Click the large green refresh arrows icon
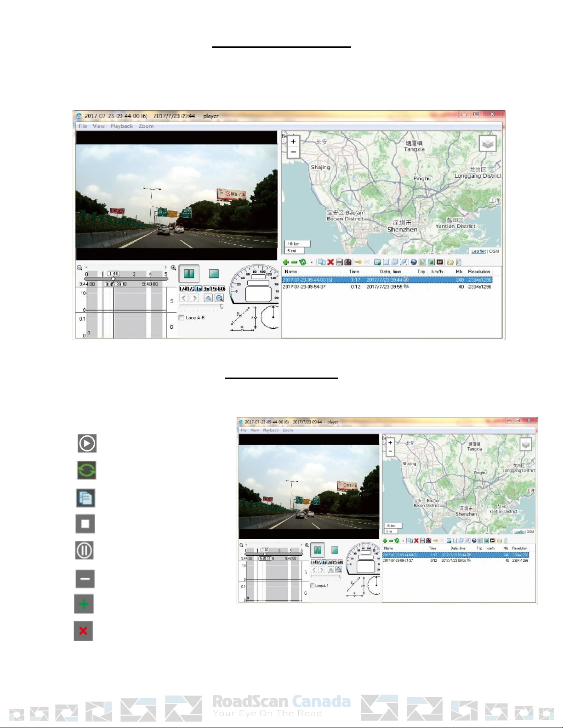The image size is (563, 728). click(x=87, y=470)
